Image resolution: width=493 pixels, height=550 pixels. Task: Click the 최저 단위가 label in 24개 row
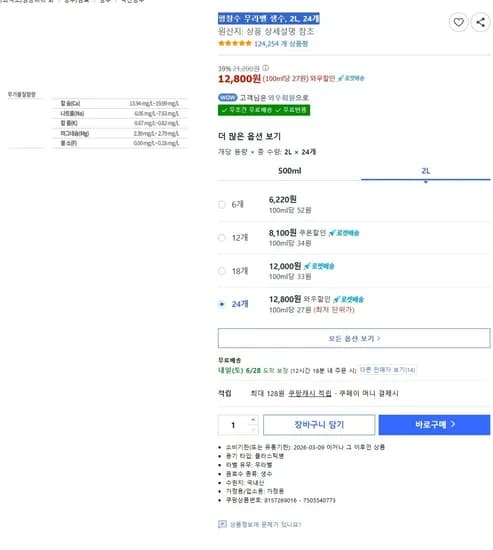point(334,310)
